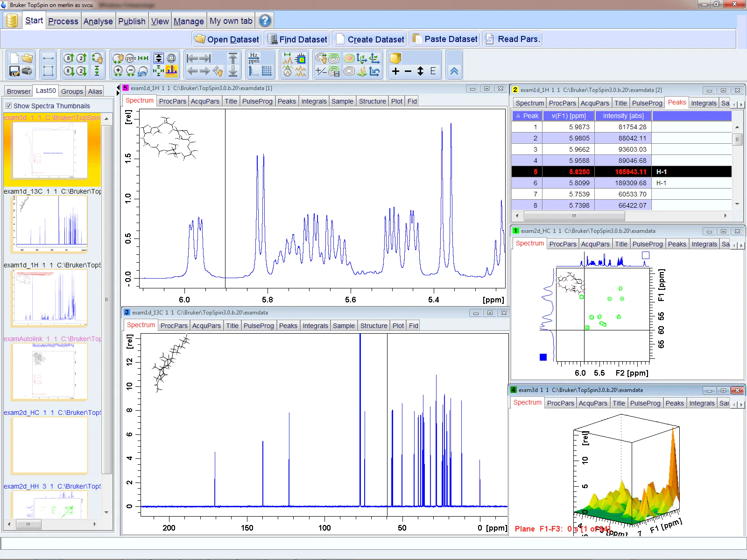Undo the last zoom with blue arrow
This screenshot has width=747, height=560.
click(x=143, y=71)
